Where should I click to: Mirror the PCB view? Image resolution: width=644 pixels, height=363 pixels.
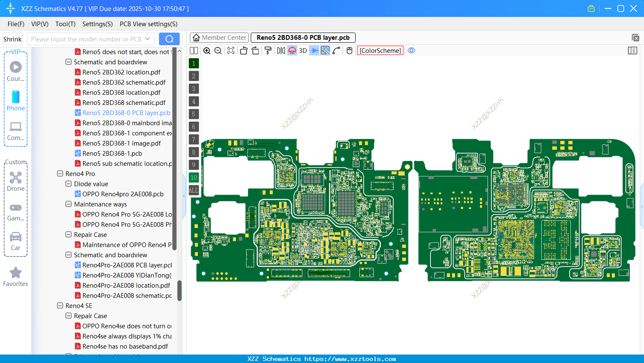point(281,50)
